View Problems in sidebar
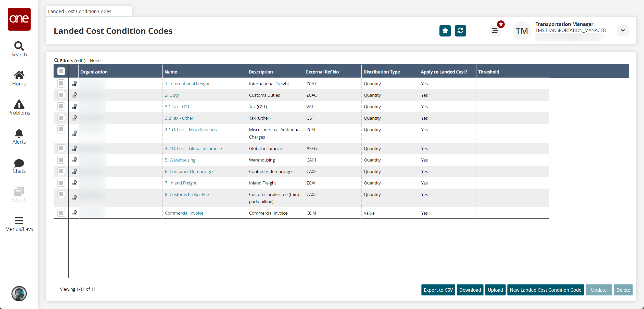The image size is (644, 309). 18,108
